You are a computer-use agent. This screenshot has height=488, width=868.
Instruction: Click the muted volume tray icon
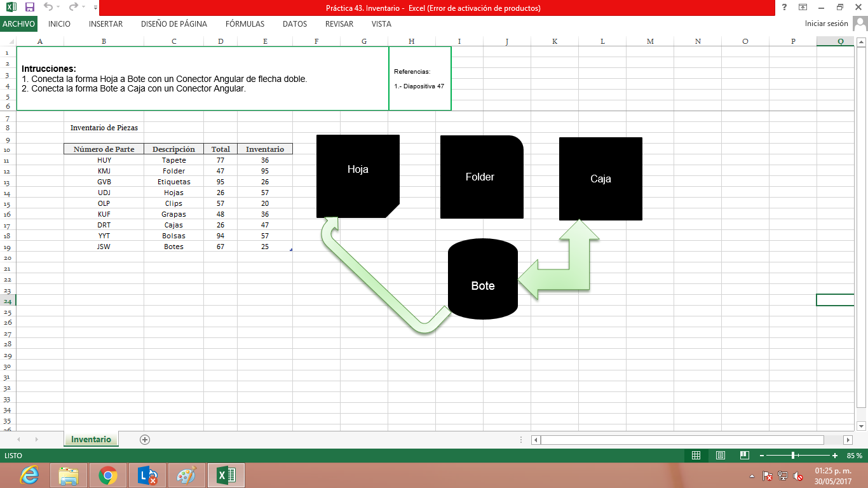[x=799, y=475]
